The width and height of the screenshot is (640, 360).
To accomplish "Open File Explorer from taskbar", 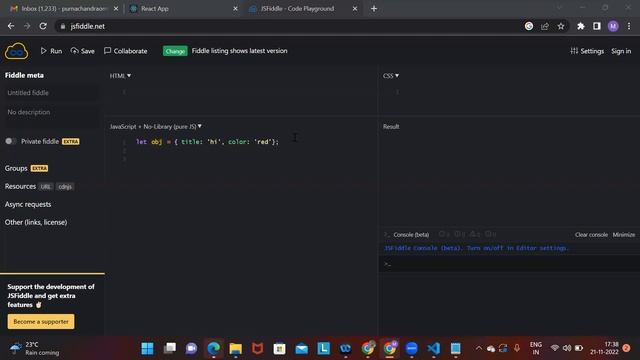I will pyautogui.click(x=236, y=348).
